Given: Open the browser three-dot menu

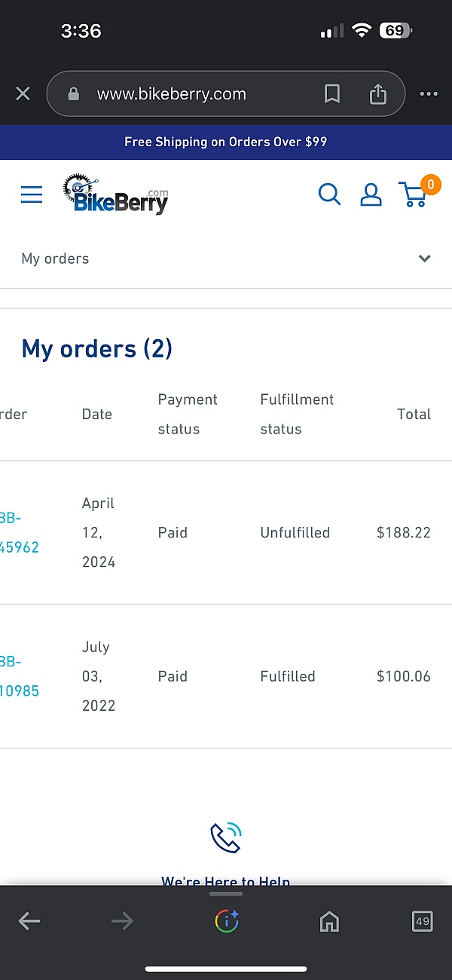Looking at the screenshot, I should 429,94.
